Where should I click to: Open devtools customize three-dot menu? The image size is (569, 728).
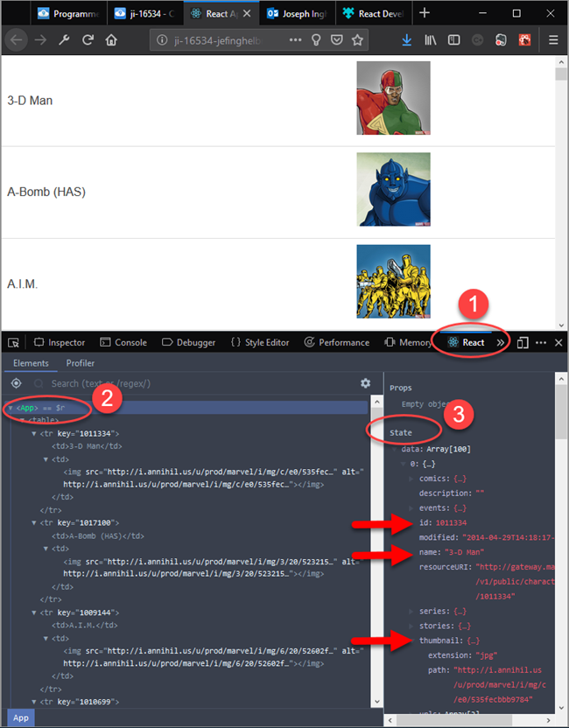541,343
